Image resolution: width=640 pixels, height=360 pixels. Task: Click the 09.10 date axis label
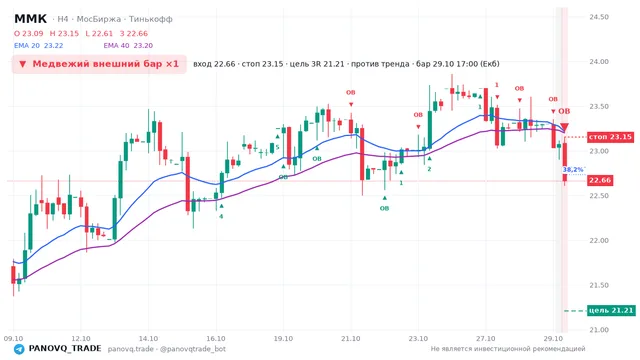(13, 339)
